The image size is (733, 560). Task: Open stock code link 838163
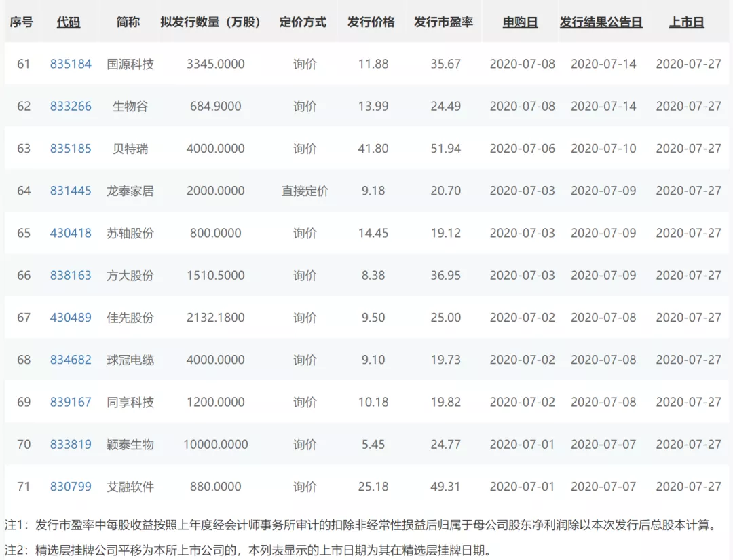point(71,276)
